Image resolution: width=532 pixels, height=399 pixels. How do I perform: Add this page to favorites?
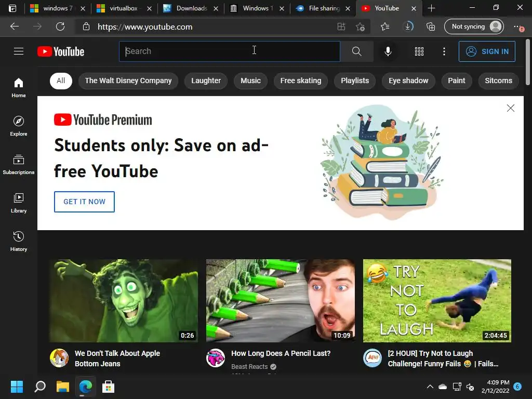360,26
